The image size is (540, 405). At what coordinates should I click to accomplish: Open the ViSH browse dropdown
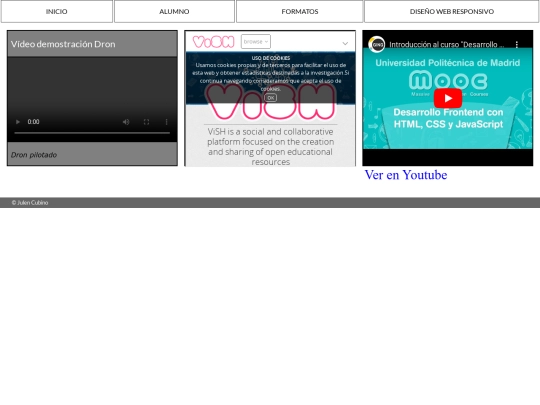[x=256, y=42]
